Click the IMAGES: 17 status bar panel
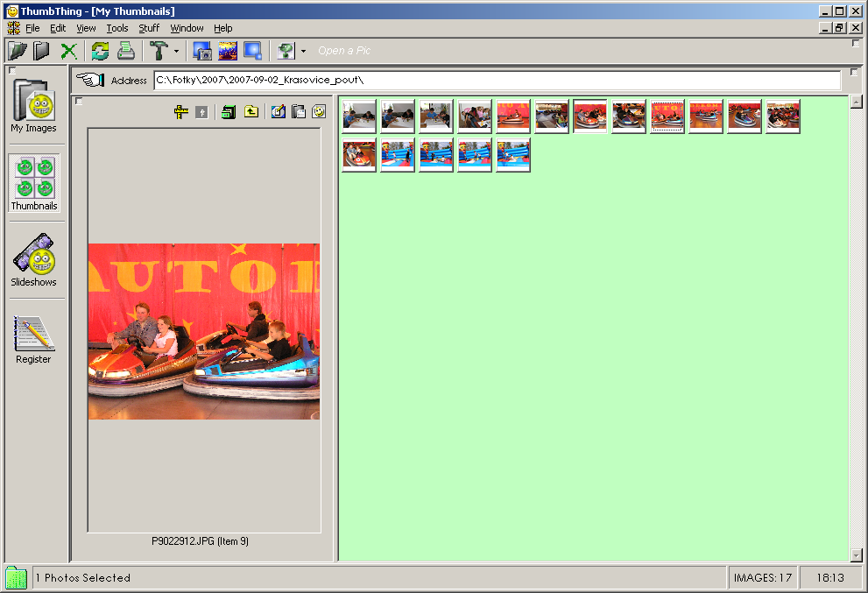This screenshot has height=593, width=868. 762,578
